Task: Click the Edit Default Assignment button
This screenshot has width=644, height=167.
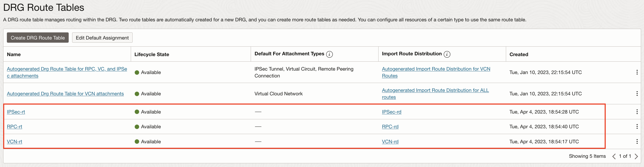Action: [x=102, y=37]
